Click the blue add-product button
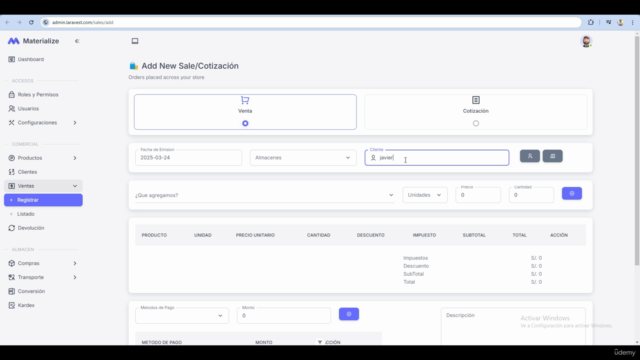Screen dimensions: 640x360 click(x=572, y=193)
